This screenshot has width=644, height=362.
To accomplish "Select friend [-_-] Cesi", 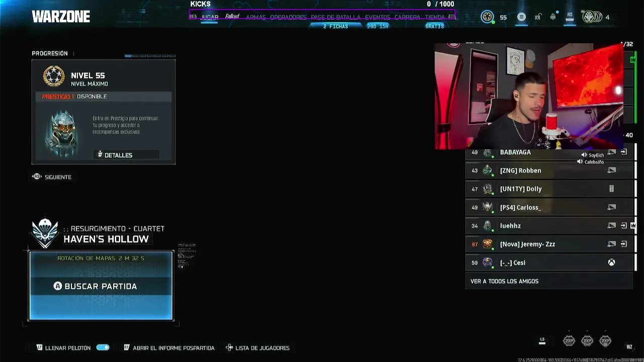I will [549, 262].
